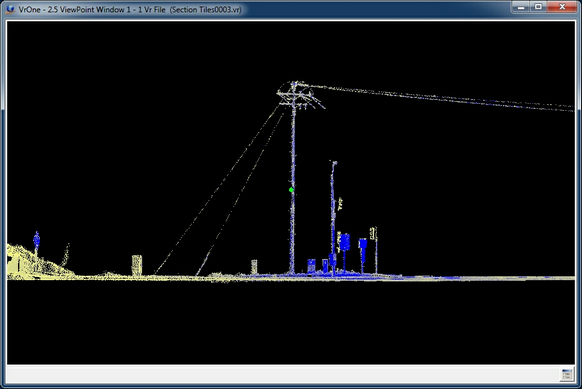Pick the large blue sign right of light pole

[x=345, y=242]
